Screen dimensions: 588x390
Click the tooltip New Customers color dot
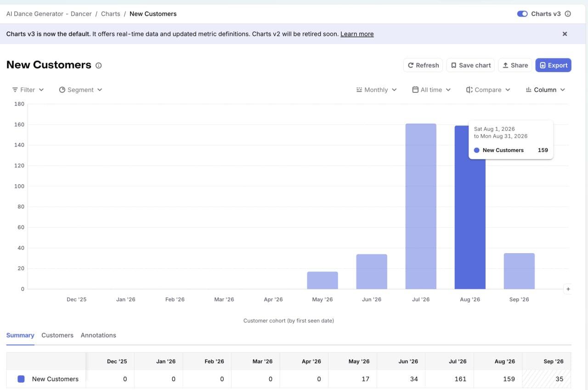coord(476,150)
